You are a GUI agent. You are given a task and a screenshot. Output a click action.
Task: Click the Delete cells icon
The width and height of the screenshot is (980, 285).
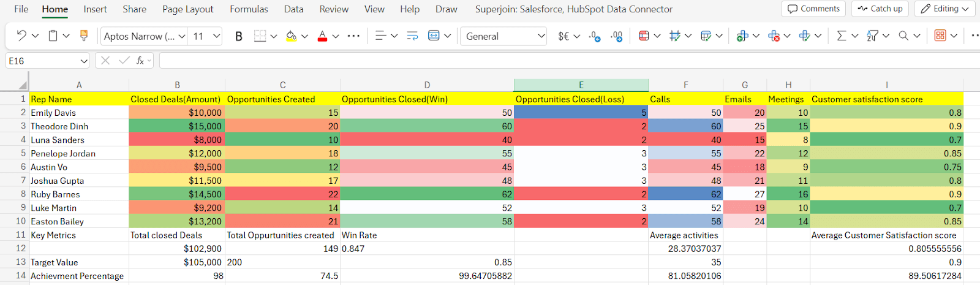pos(774,36)
